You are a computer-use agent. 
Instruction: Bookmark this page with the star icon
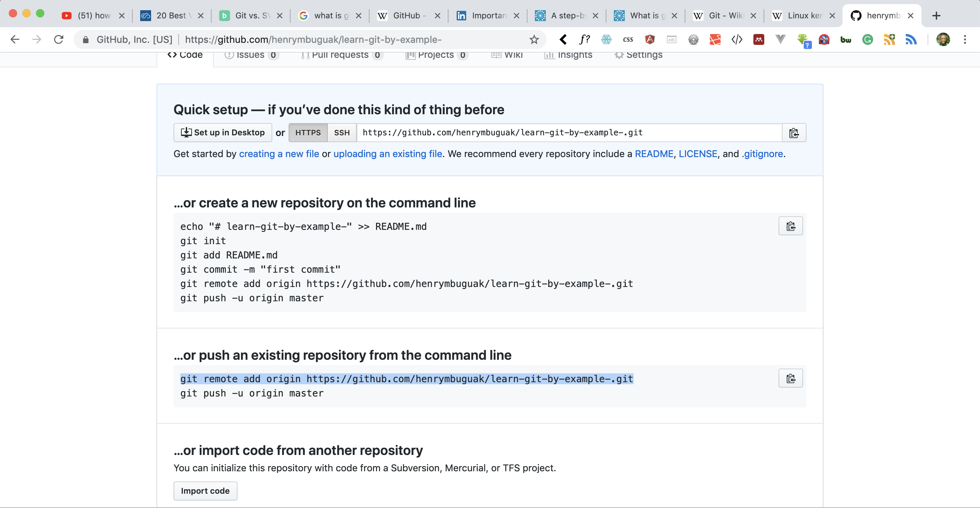[x=534, y=39]
